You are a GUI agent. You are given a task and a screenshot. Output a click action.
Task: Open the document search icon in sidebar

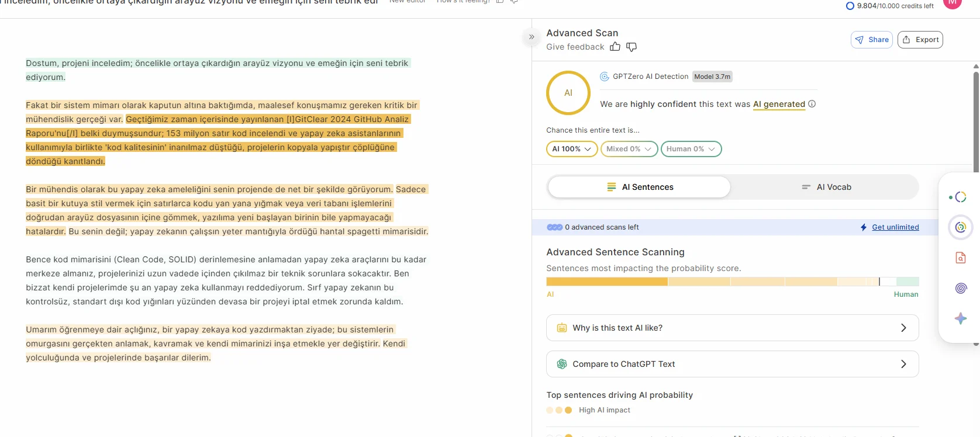[x=960, y=258]
